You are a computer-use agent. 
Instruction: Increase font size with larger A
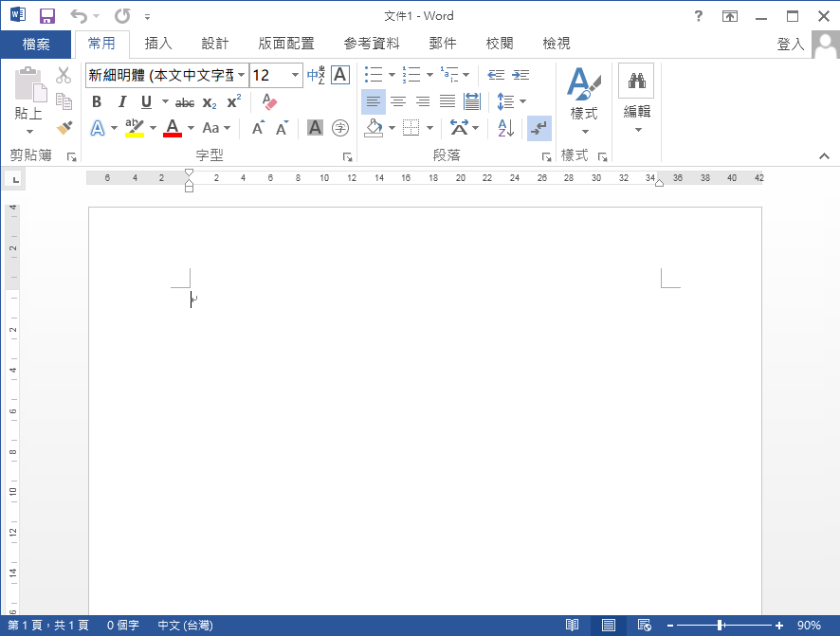258,128
